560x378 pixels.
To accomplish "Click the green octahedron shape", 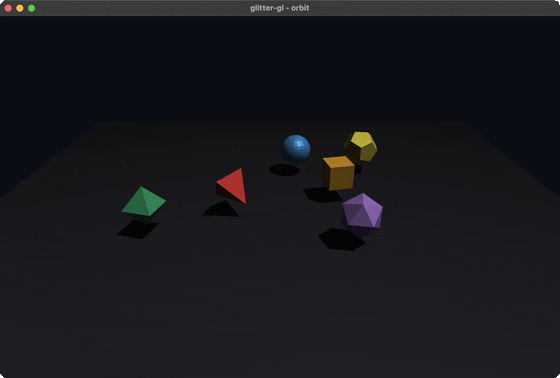I will tap(144, 205).
